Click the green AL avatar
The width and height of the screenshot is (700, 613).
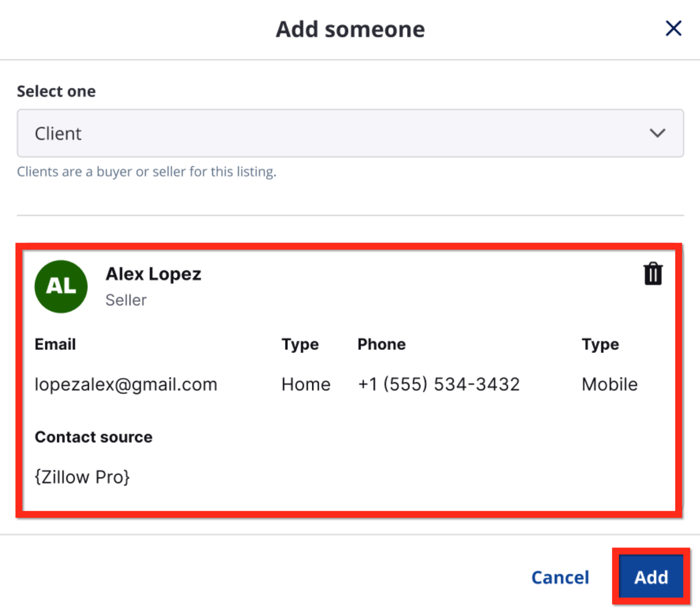(61, 286)
